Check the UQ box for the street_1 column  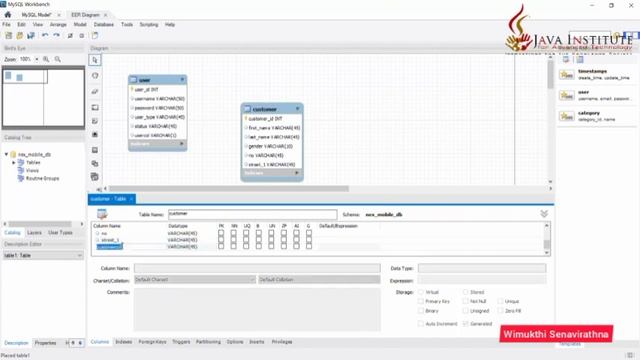(x=246, y=240)
